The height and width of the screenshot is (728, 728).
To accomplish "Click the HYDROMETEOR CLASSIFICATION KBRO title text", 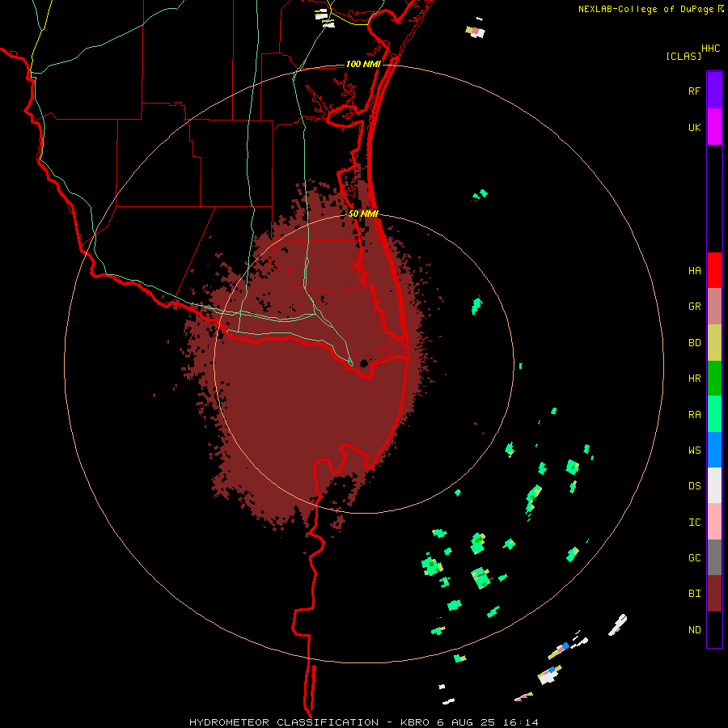I will tap(363, 722).
